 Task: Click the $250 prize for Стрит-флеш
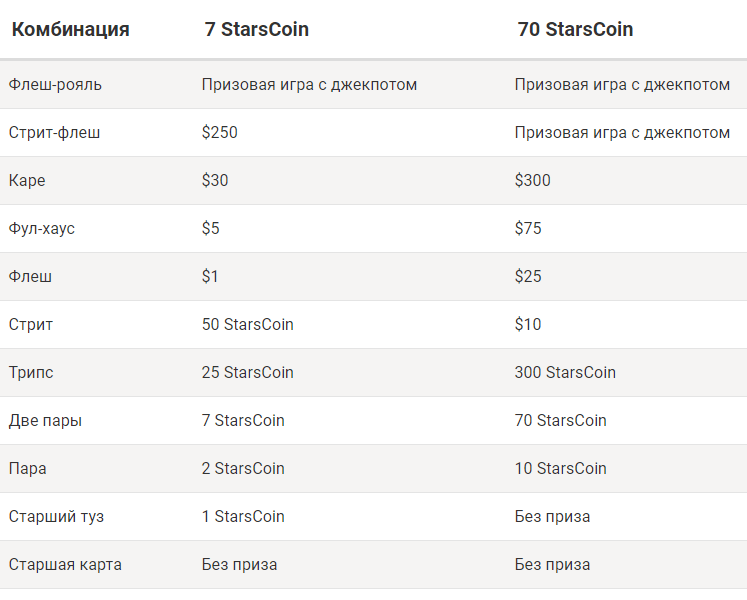tap(220, 132)
